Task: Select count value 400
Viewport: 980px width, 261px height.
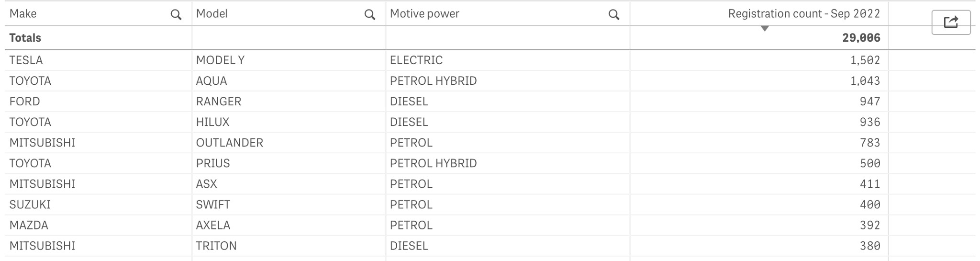Action: tap(870, 204)
